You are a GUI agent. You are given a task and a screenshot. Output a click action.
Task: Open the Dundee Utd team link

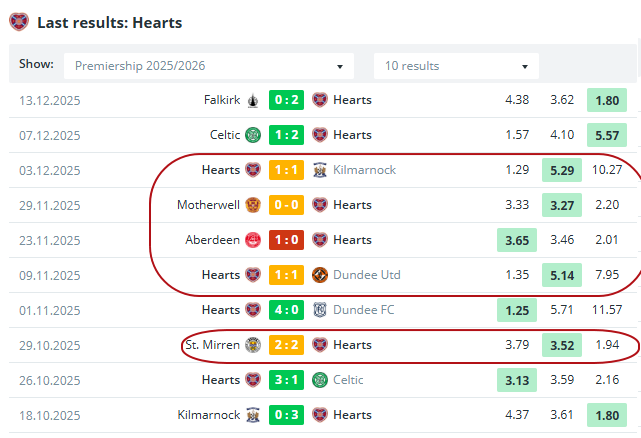[366, 275]
